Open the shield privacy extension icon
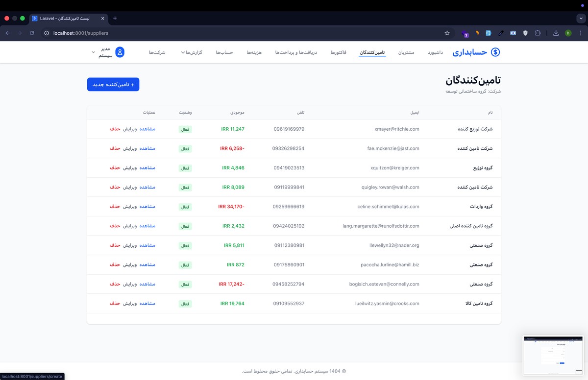The width and height of the screenshot is (588, 380). click(525, 33)
